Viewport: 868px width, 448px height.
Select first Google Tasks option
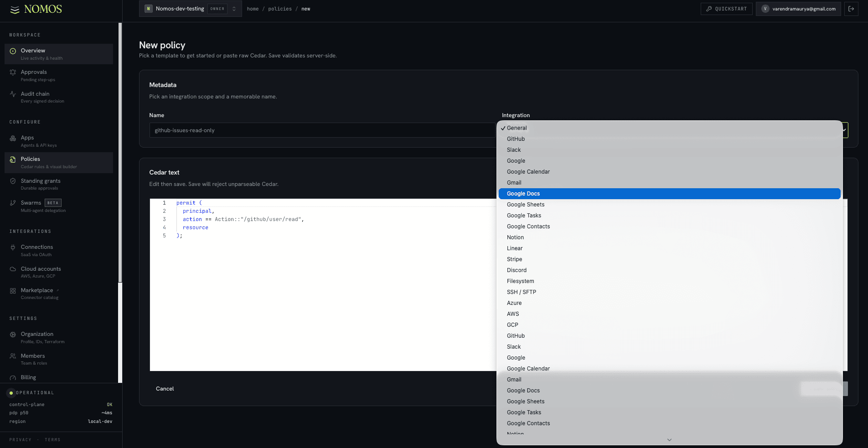coord(669,216)
